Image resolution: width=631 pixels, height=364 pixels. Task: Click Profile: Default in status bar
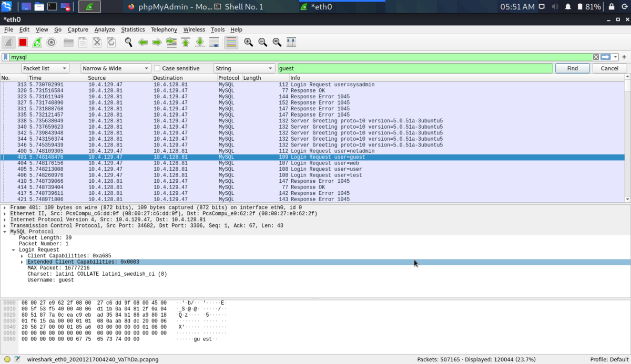[609, 359]
